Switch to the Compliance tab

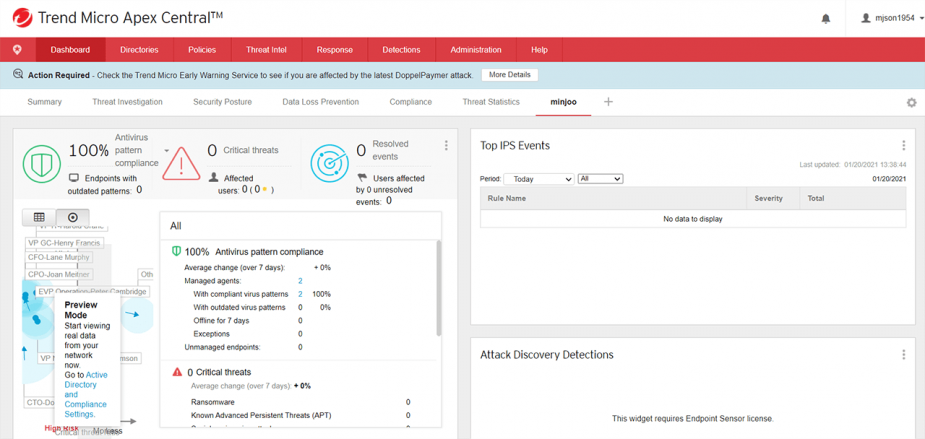(411, 102)
